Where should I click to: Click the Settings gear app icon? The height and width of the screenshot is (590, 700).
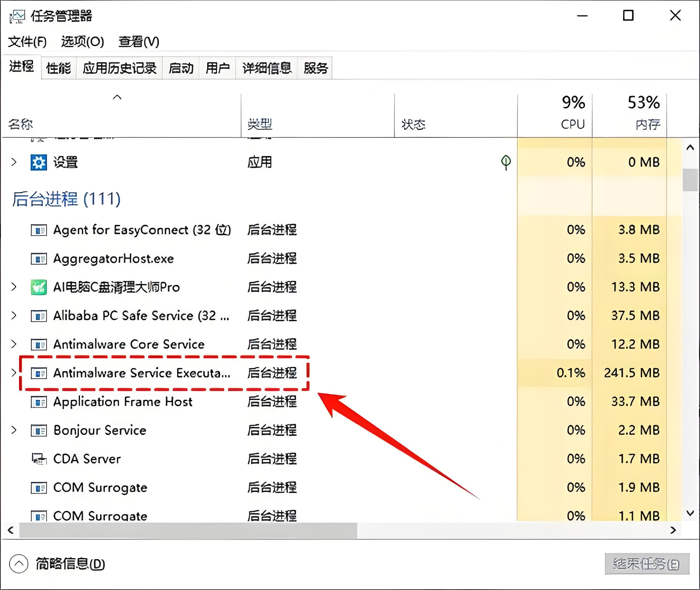(39, 162)
